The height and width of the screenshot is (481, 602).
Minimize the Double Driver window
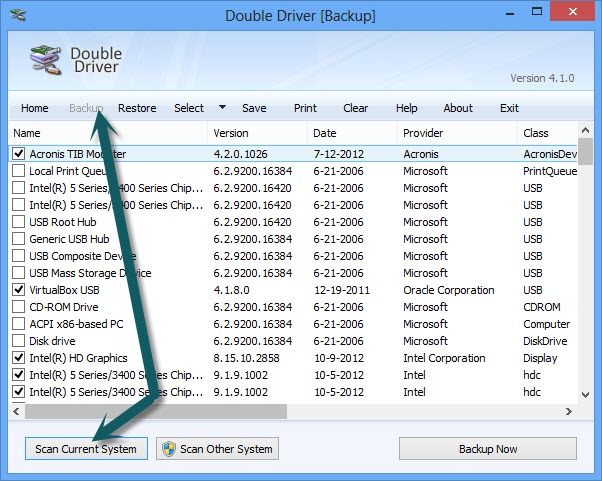point(510,12)
